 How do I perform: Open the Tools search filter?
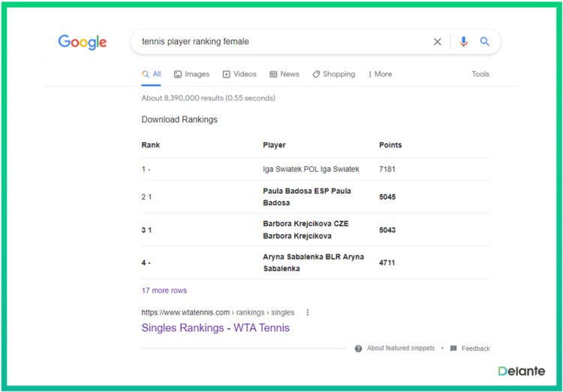point(480,74)
